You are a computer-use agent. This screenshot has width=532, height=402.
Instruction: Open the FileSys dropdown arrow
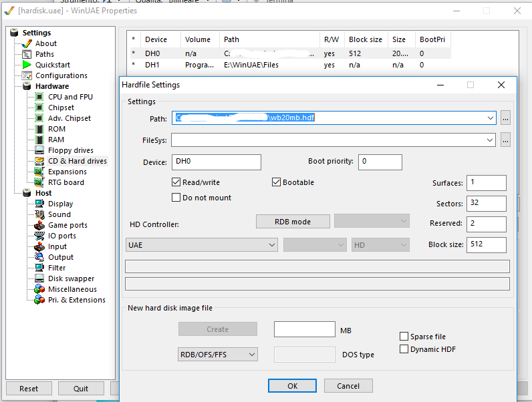[490, 140]
